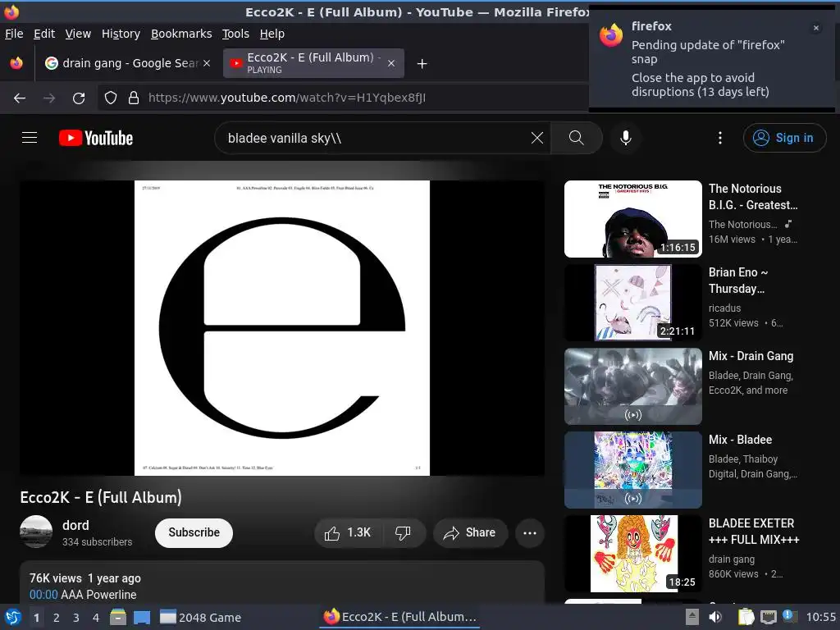Open BLADEE EXETER FULL MIX thumbnail
840x630 pixels.
[x=632, y=554]
